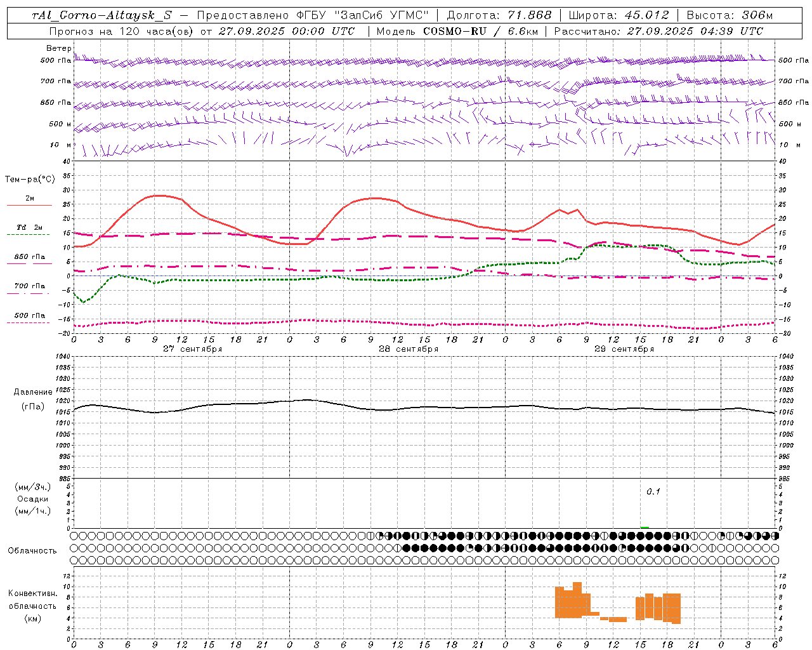
Task: Click the Ветер panel label
Action: tap(58, 48)
